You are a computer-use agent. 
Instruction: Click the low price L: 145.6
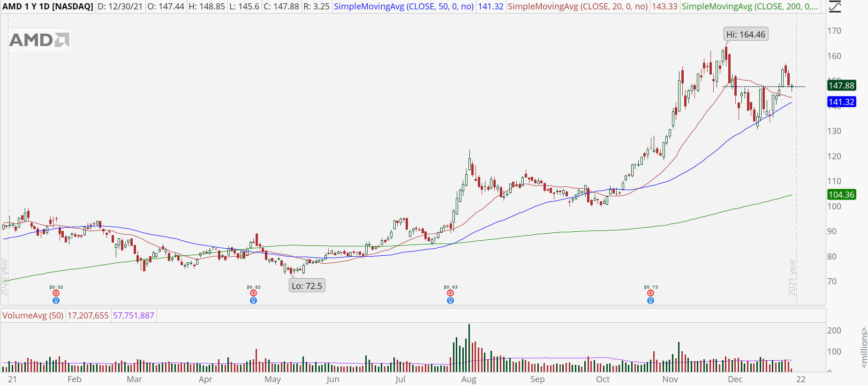[x=244, y=7]
